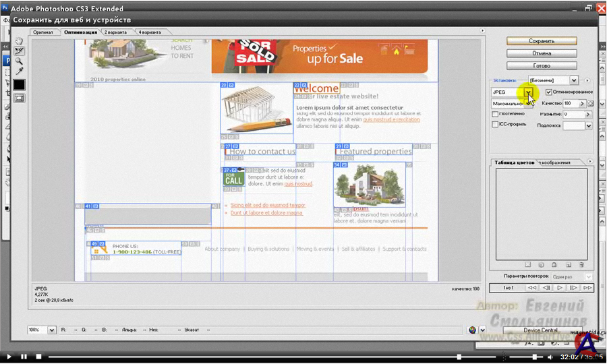Click the lock color icon under color table
This screenshot has height=364, width=607.
(x=553, y=265)
